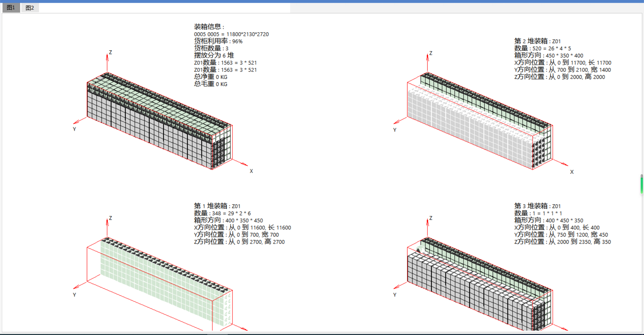Click the Y position line with 宽 450

pyautogui.click(x=561, y=235)
